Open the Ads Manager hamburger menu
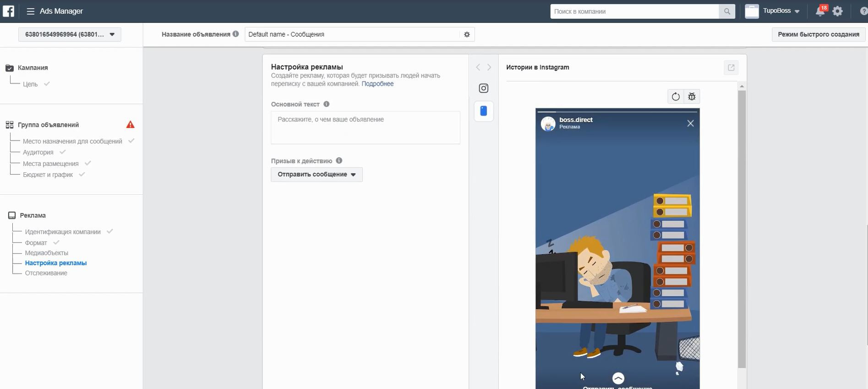The width and height of the screenshot is (868, 389). (x=31, y=11)
